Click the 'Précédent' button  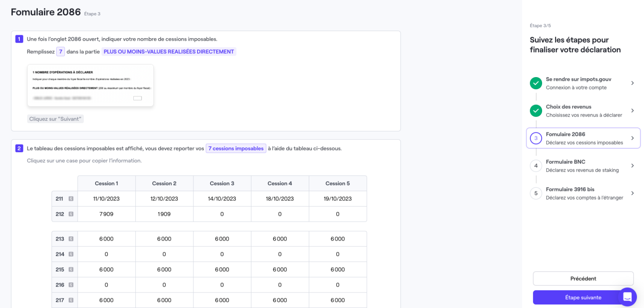click(x=583, y=279)
